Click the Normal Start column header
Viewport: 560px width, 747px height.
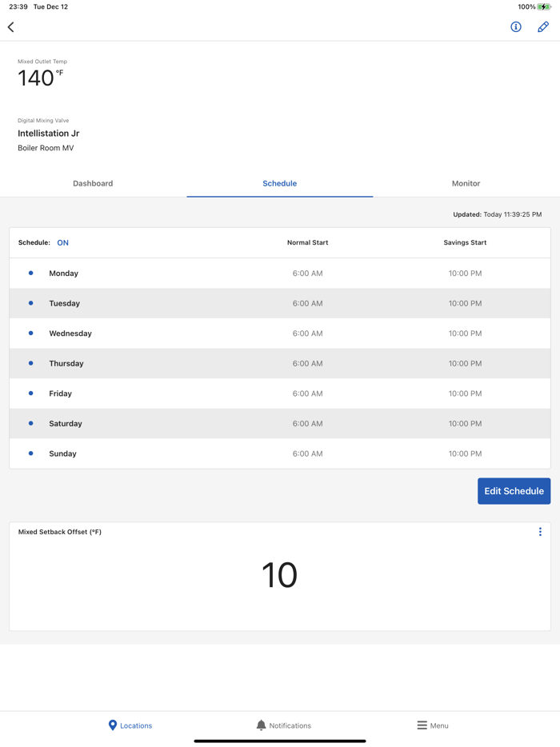pyautogui.click(x=307, y=242)
